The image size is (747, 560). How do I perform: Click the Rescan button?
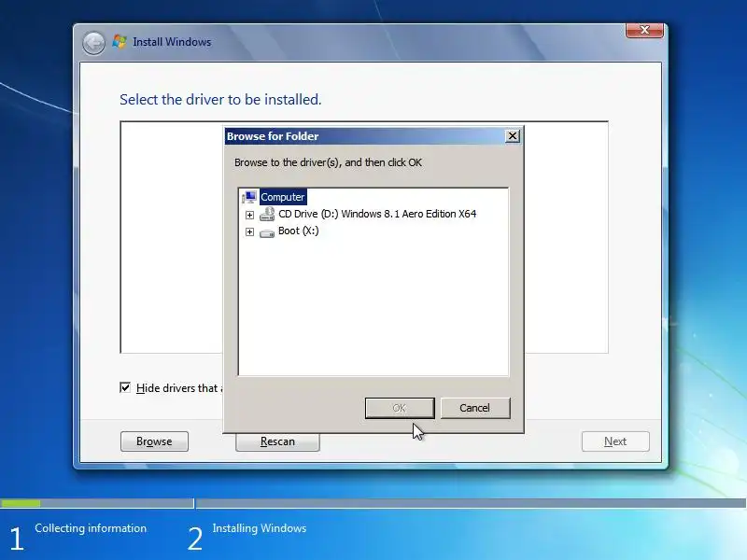[x=277, y=441]
